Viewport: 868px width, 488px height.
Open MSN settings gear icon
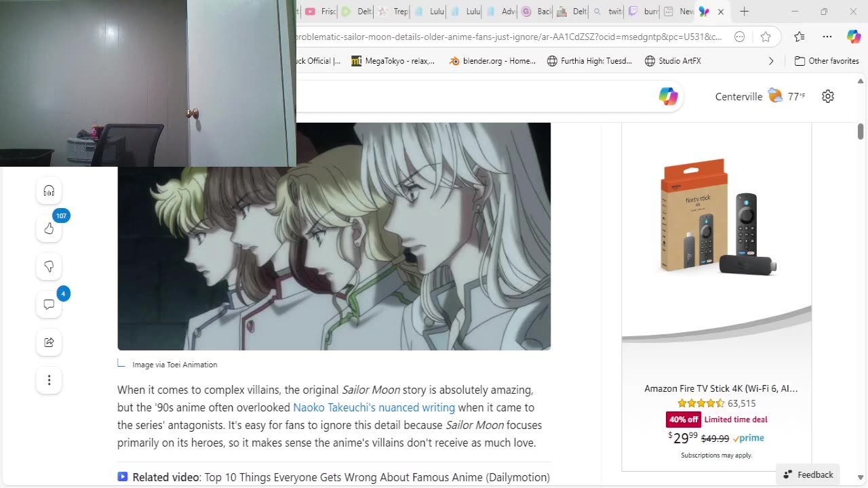827,96
